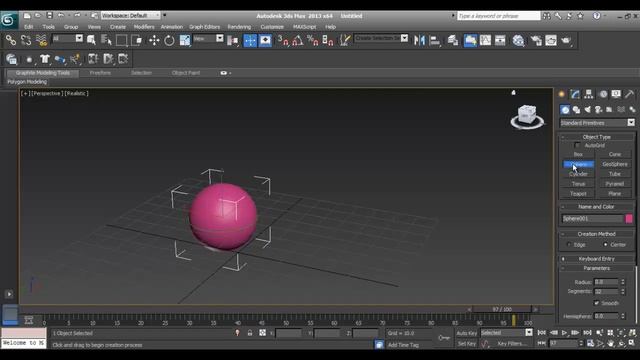The height and width of the screenshot is (360, 640).
Task: Click the Object Paint ribbon tab
Action: [186, 73]
